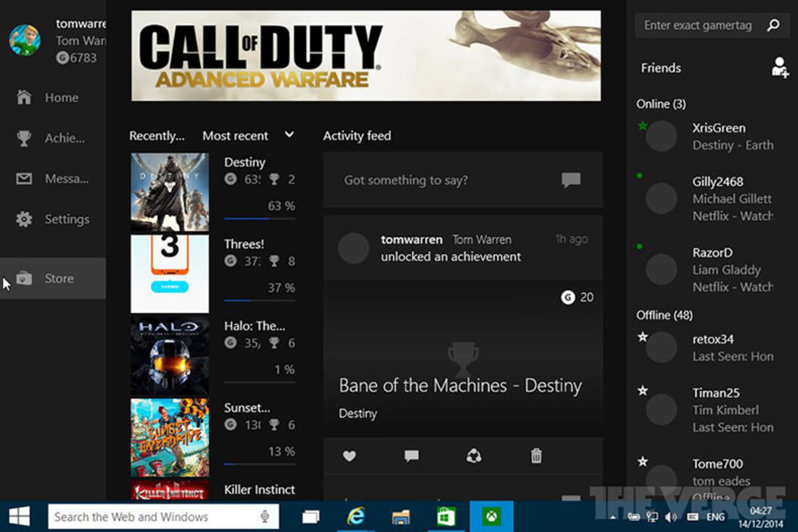Click the Destiny game title

245,162
